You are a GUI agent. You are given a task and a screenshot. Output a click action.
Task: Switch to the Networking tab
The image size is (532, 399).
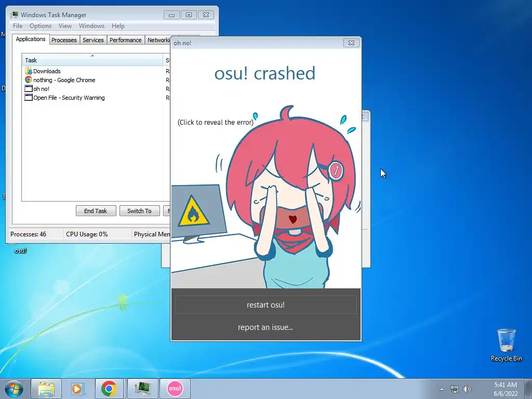(158, 40)
